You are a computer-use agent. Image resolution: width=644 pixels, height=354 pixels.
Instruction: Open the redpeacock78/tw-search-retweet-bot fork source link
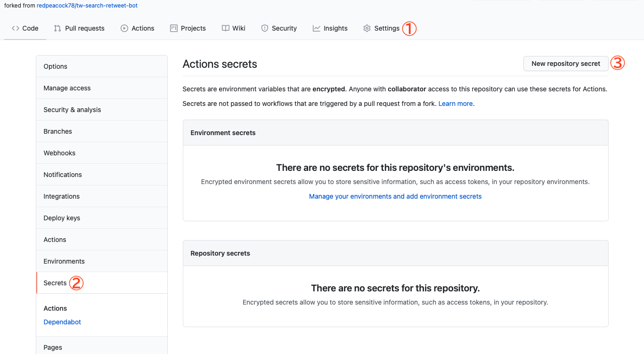87,6
